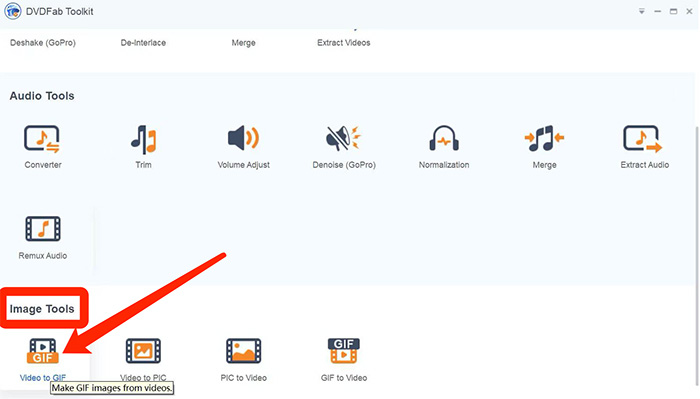Open the PIC to Video icon

point(243,350)
